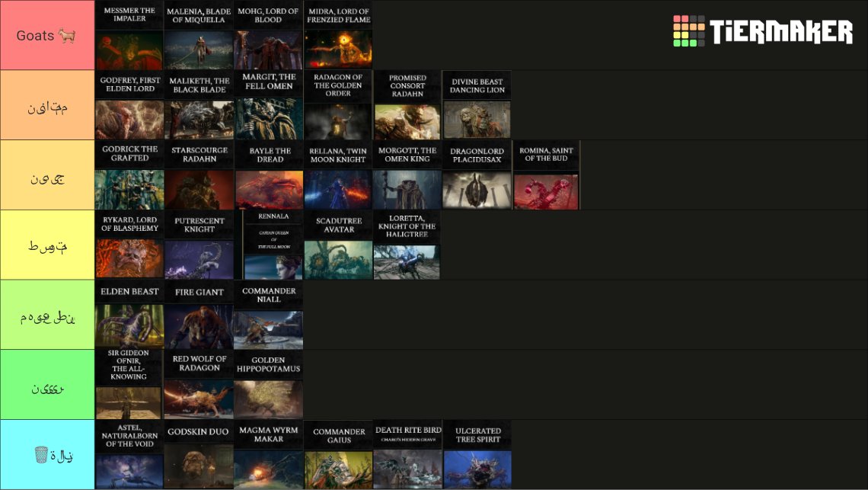Click the Godfrey, First Elden Lord card
868x490 pixels.
[x=129, y=104]
